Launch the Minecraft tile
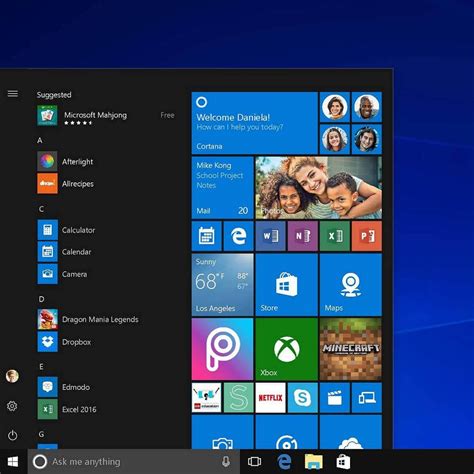Image resolution: width=474 pixels, height=474 pixels. [350, 349]
